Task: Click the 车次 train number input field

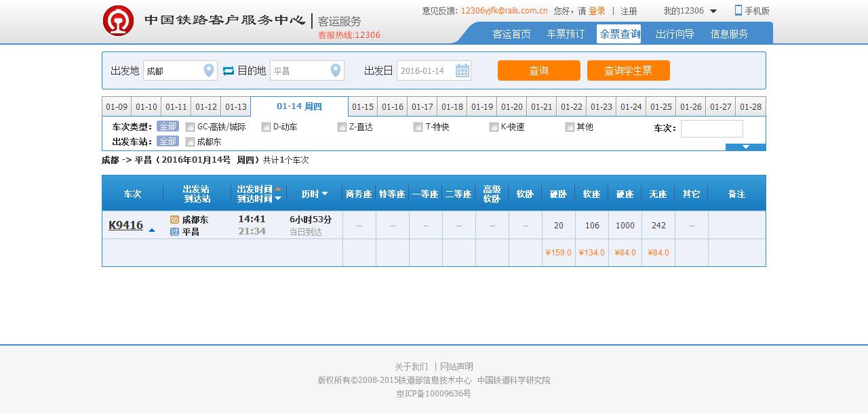Action: [711, 129]
